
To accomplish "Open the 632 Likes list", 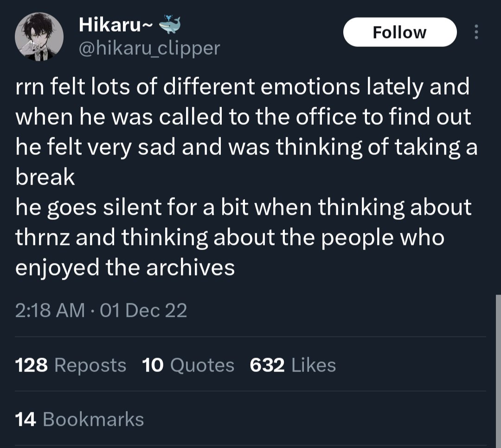I will coord(292,365).
